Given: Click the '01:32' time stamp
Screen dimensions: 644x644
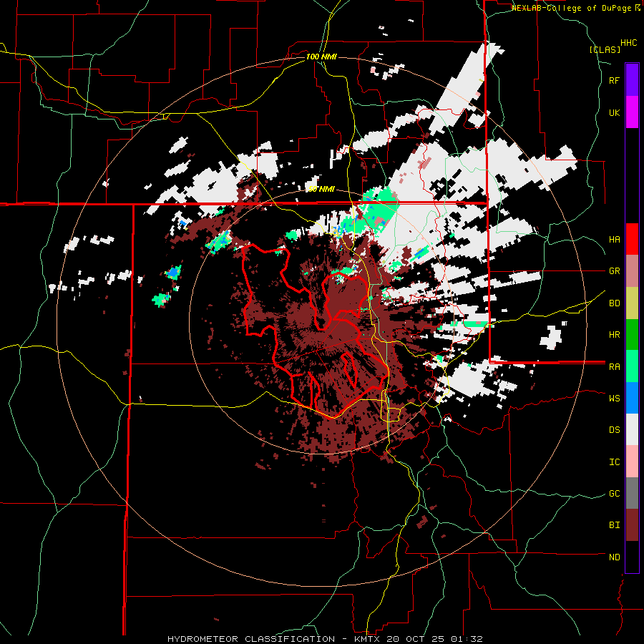Looking at the screenshot, I should [x=468, y=639].
